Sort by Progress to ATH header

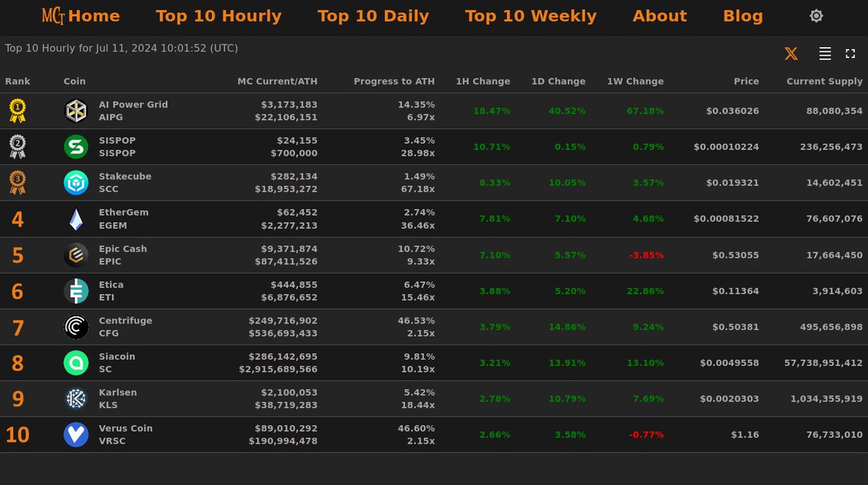[x=394, y=81]
